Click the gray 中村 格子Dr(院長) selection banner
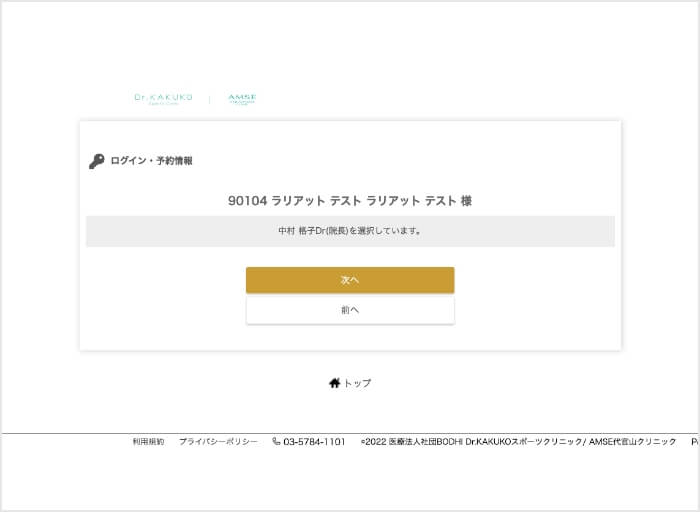Screen dimensions: 700x512 [350, 231]
